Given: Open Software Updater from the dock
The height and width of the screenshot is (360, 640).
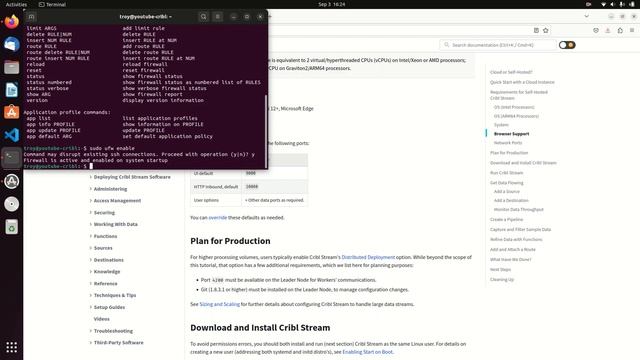Looking at the screenshot, I should [x=11, y=181].
